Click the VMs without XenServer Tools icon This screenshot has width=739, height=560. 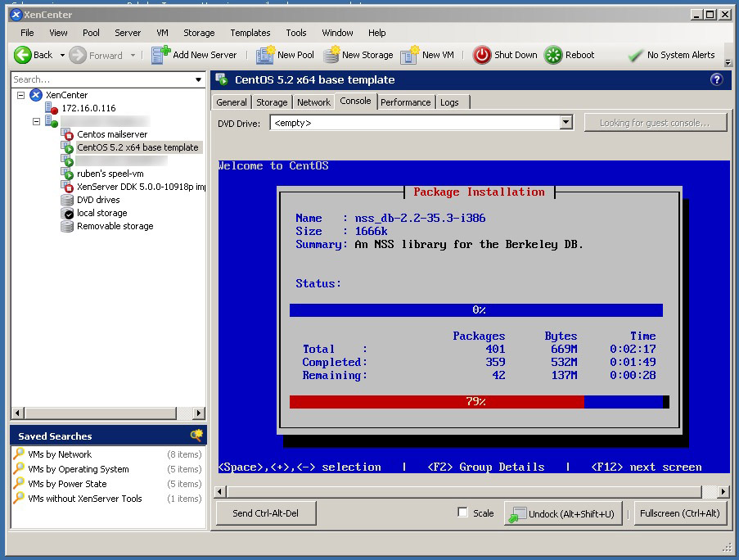coord(19,498)
